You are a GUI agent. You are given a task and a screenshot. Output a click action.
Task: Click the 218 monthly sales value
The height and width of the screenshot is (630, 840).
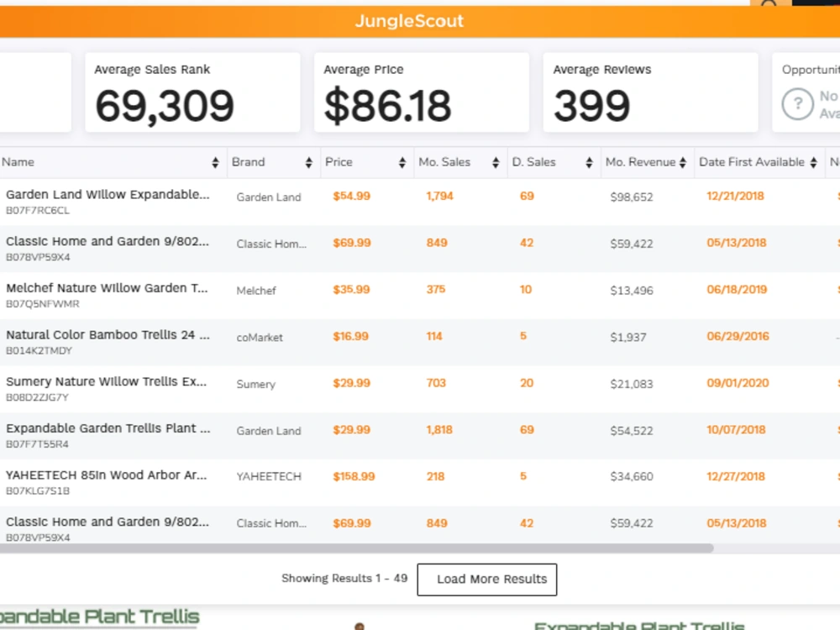click(x=435, y=476)
